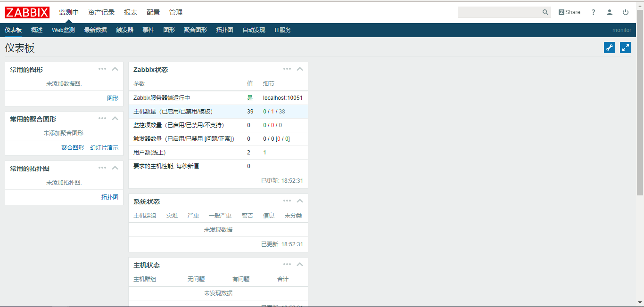Click the 灾难 column header in 系统状态

pos(172,216)
